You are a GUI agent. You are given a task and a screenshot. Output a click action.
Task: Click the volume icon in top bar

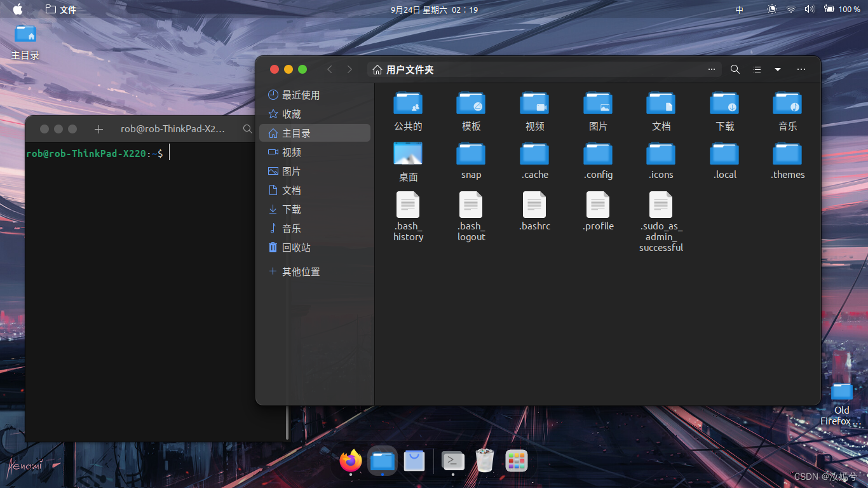click(x=810, y=9)
